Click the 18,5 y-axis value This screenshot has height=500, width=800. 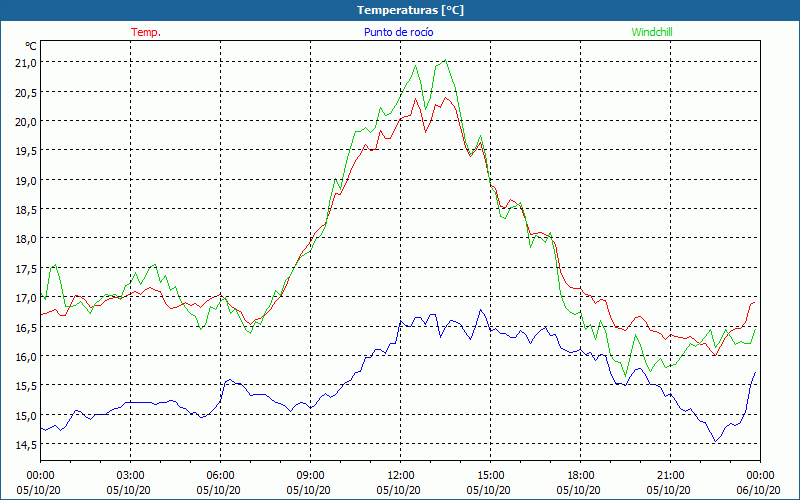coord(27,210)
